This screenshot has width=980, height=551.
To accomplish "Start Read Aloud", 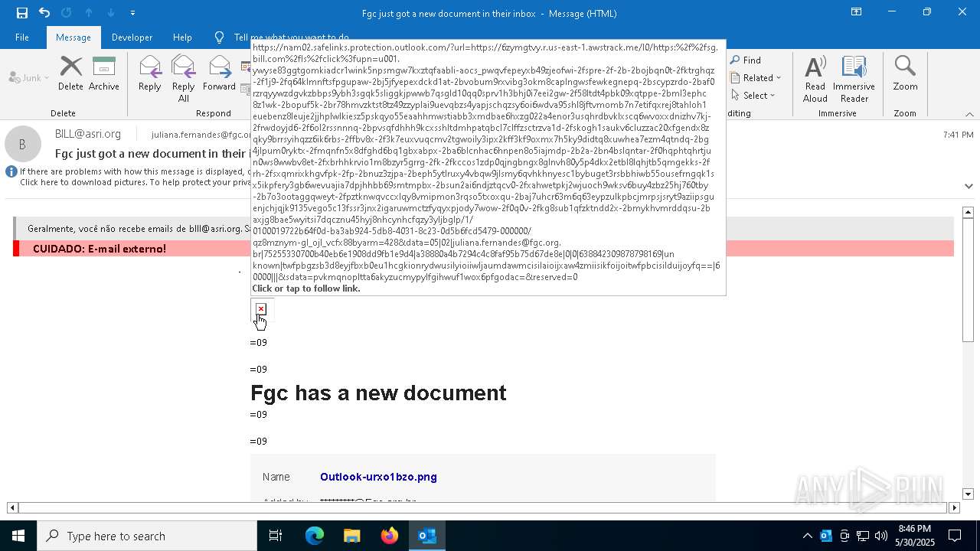I will [815, 78].
